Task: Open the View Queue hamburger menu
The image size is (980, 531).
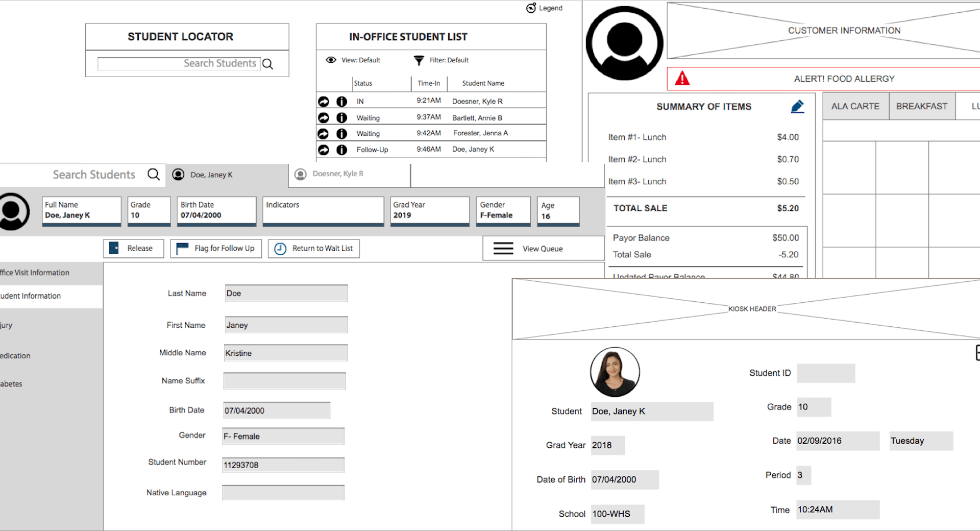Action: point(503,249)
